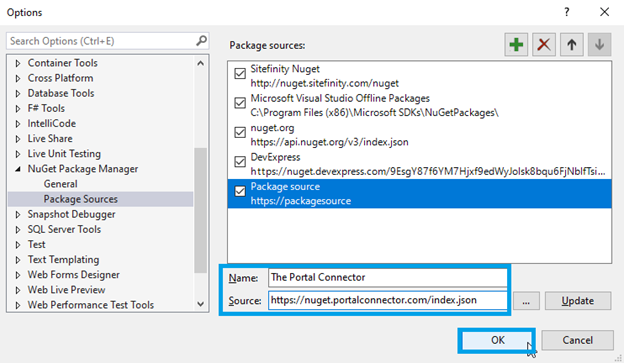The image size is (624, 363).
Task: Expand the Container Tools tree node
Action: click(x=18, y=63)
